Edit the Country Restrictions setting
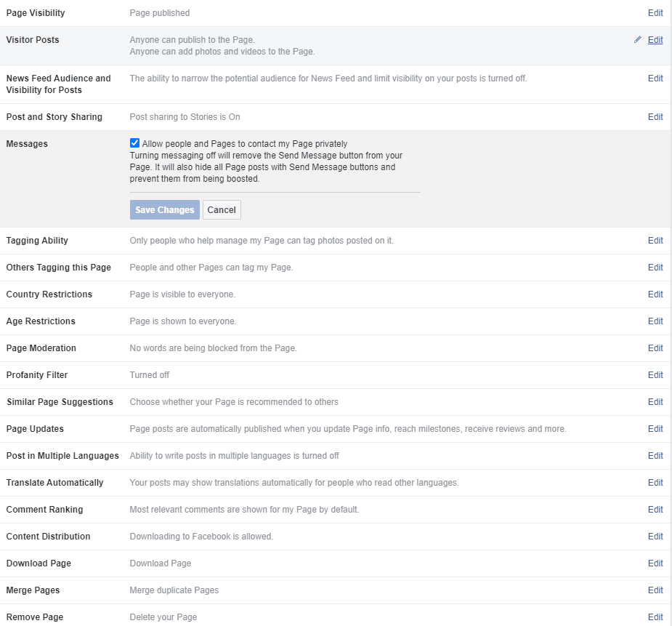Viewport: 672px width, 626px height. (x=655, y=294)
